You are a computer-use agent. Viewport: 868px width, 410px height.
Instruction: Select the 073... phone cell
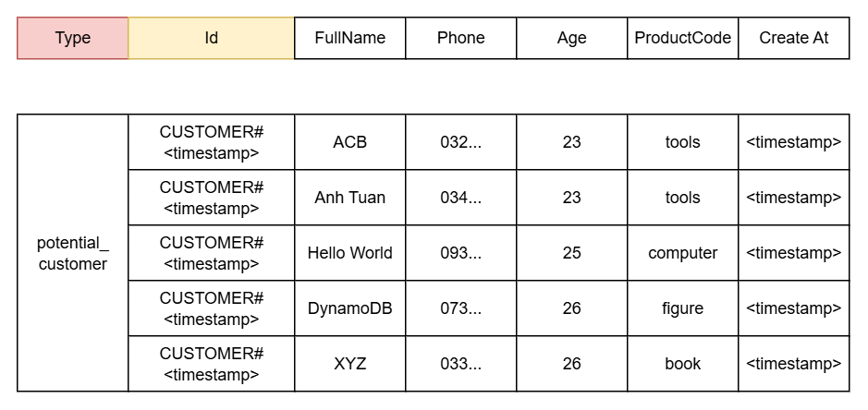460,308
